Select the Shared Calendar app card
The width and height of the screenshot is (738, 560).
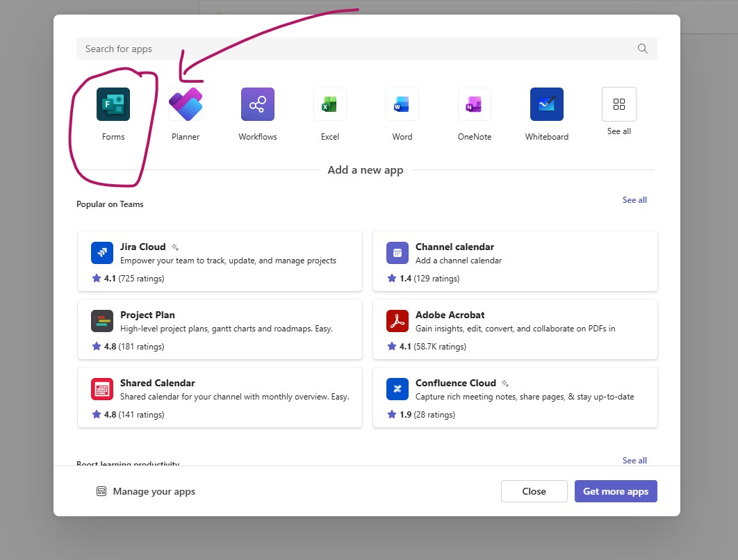click(220, 397)
